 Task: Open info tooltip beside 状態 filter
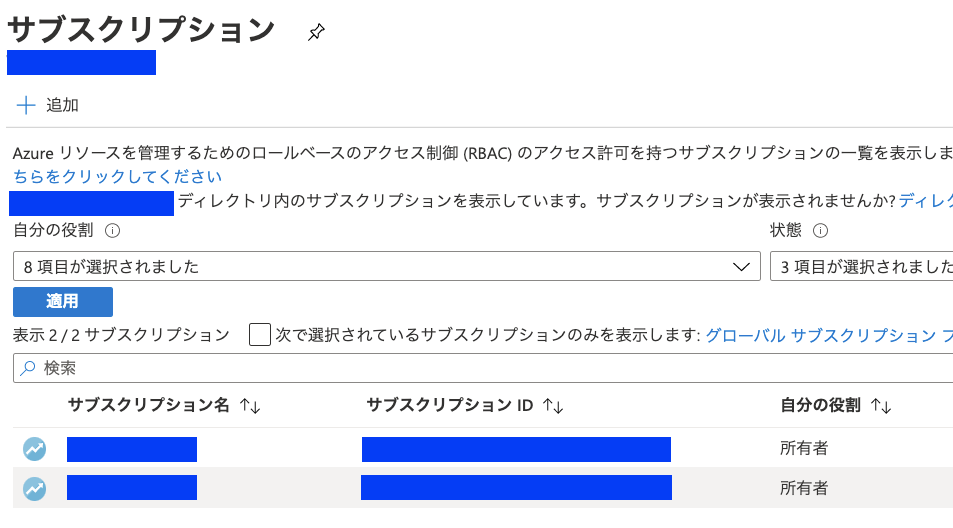(821, 230)
